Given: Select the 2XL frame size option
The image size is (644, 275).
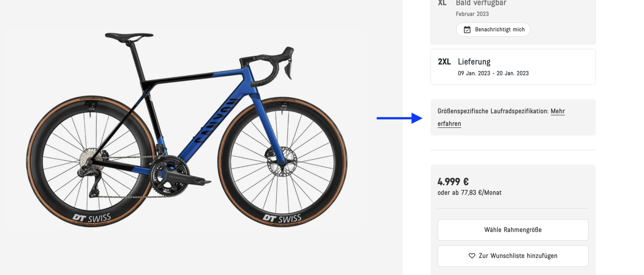Looking at the screenshot, I should [x=513, y=67].
